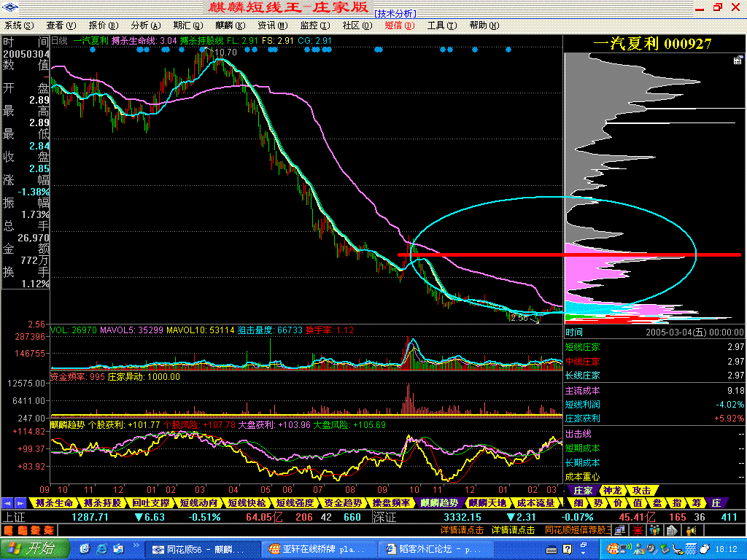Select the 短线快枪 indicator tab
This screenshot has height=560, width=747.
click(x=247, y=503)
